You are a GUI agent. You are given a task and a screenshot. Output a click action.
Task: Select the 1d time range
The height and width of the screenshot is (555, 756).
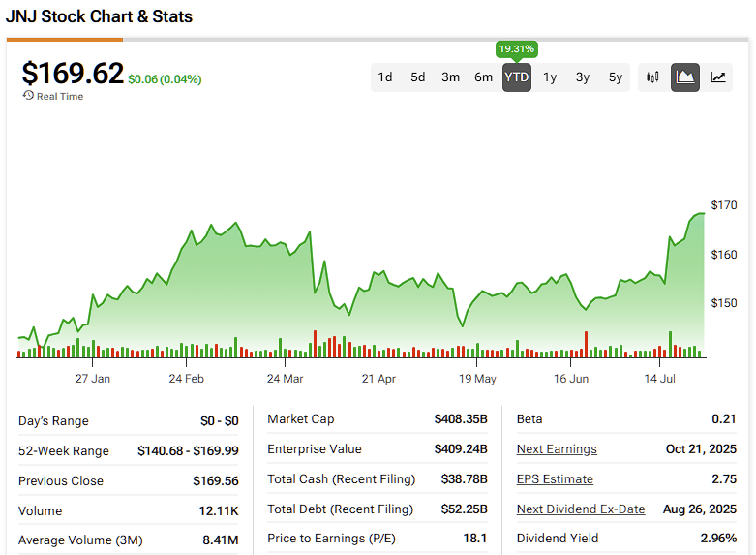click(384, 77)
